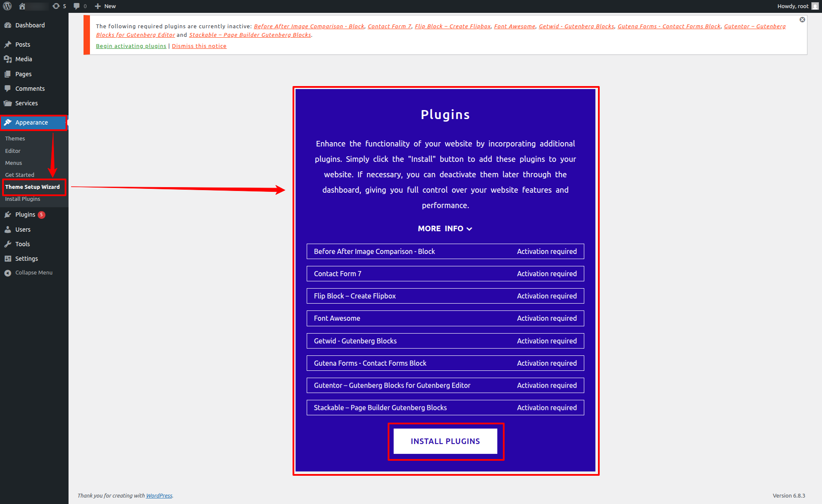
Task: Click the WordPress footer link
Action: [159, 495]
